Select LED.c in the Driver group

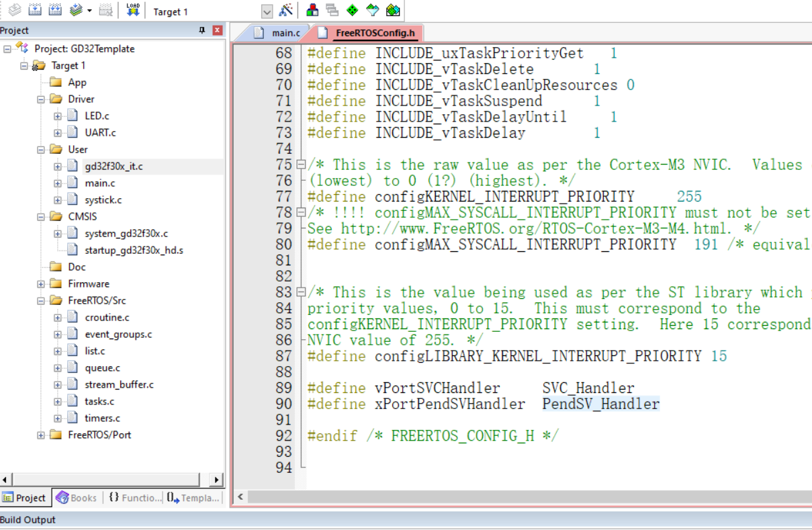(97, 116)
